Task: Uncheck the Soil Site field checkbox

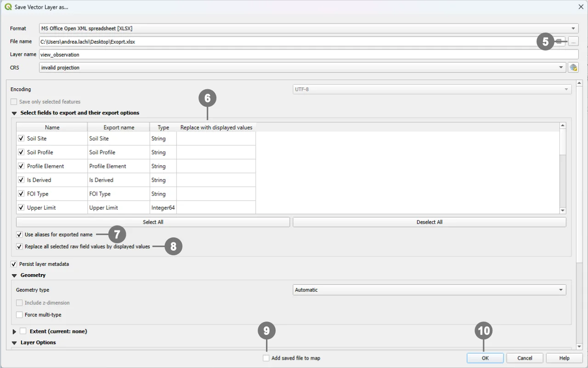Action: point(21,138)
